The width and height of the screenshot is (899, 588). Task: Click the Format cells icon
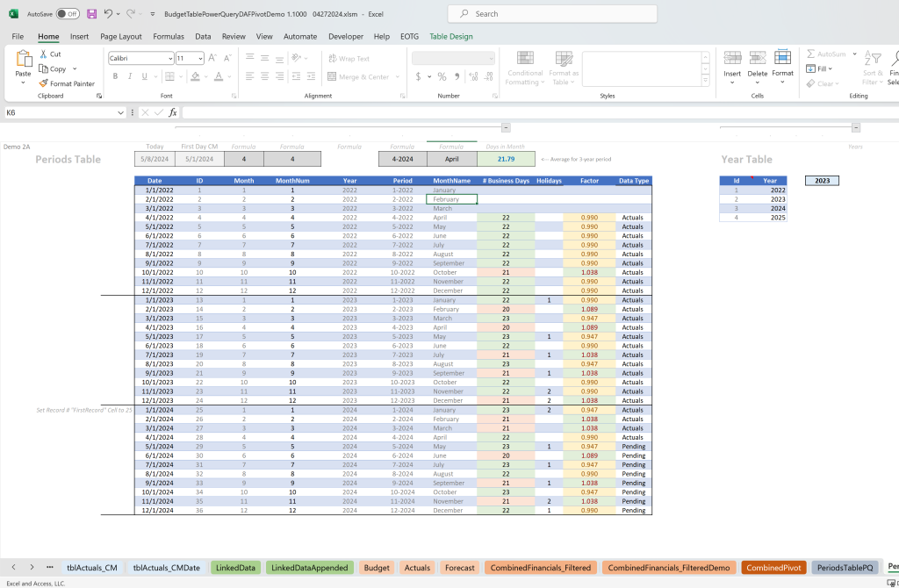point(782,58)
